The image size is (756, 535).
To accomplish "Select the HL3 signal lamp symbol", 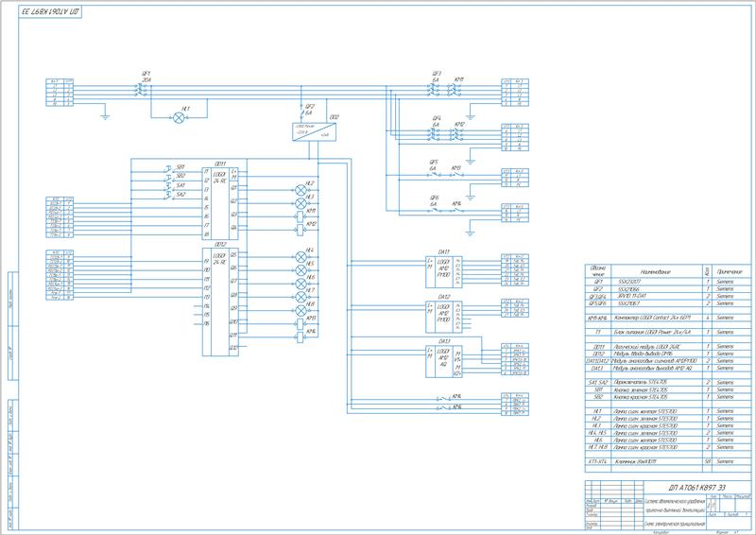I will click(301, 203).
